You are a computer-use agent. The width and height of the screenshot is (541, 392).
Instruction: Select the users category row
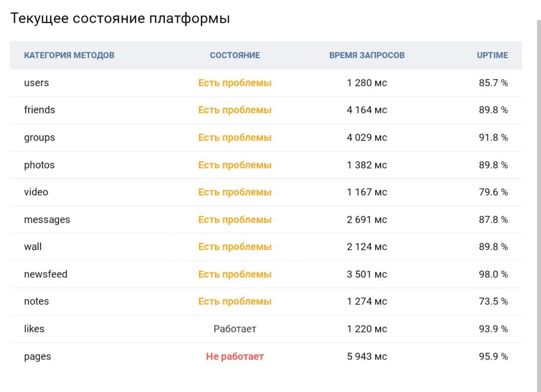tap(266, 83)
